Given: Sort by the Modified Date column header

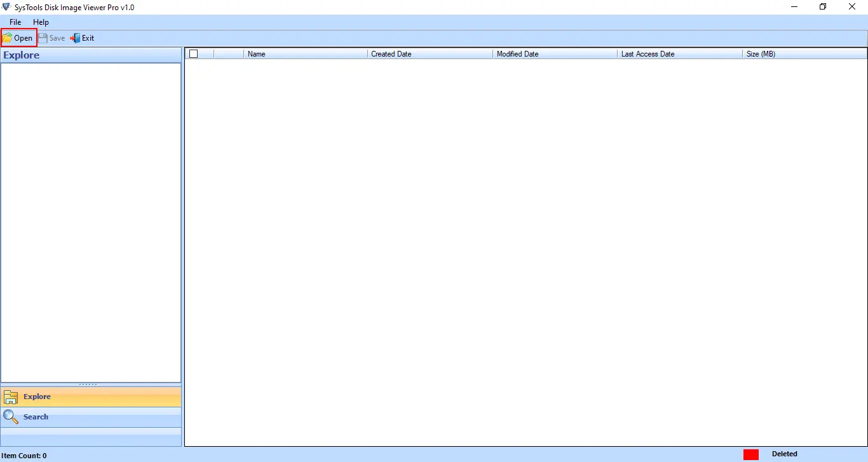Looking at the screenshot, I should click(x=555, y=54).
